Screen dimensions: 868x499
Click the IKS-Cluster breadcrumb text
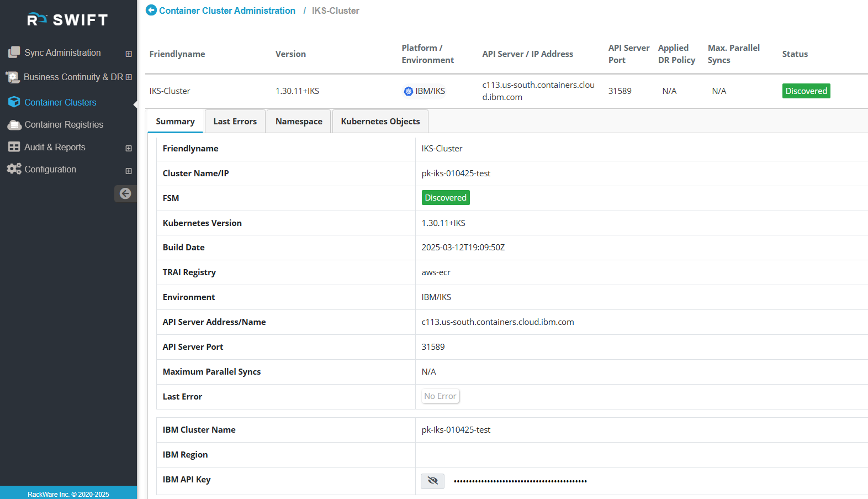click(x=335, y=10)
